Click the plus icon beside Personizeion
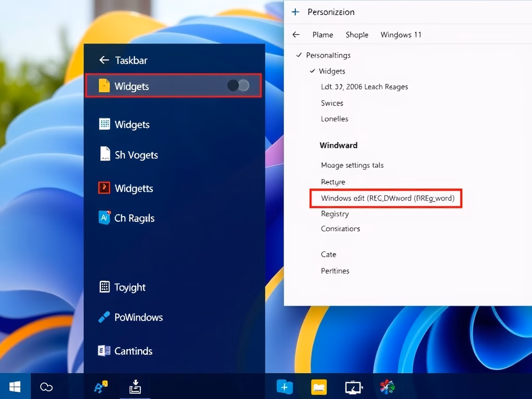 (x=296, y=12)
